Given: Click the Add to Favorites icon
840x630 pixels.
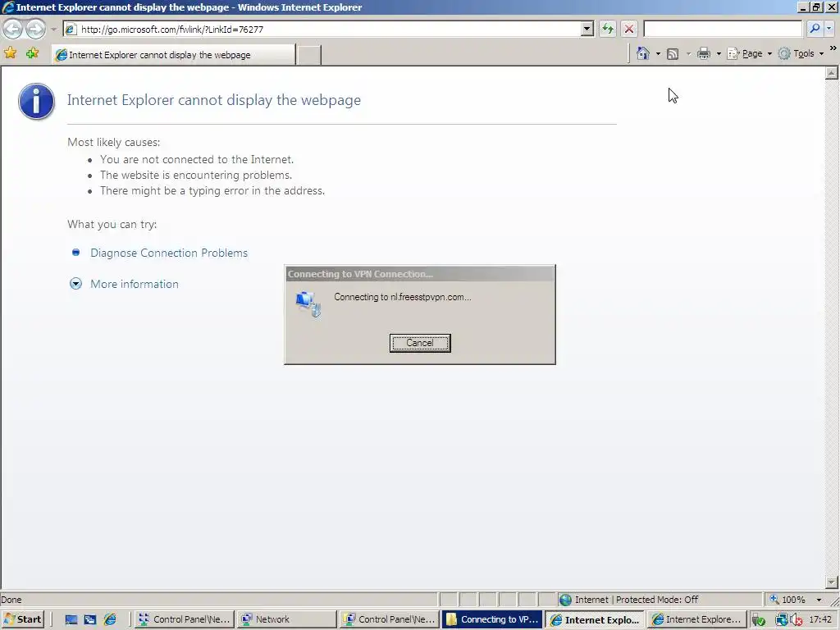Looking at the screenshot, I should pyautogui.click(x=33, y=53).
